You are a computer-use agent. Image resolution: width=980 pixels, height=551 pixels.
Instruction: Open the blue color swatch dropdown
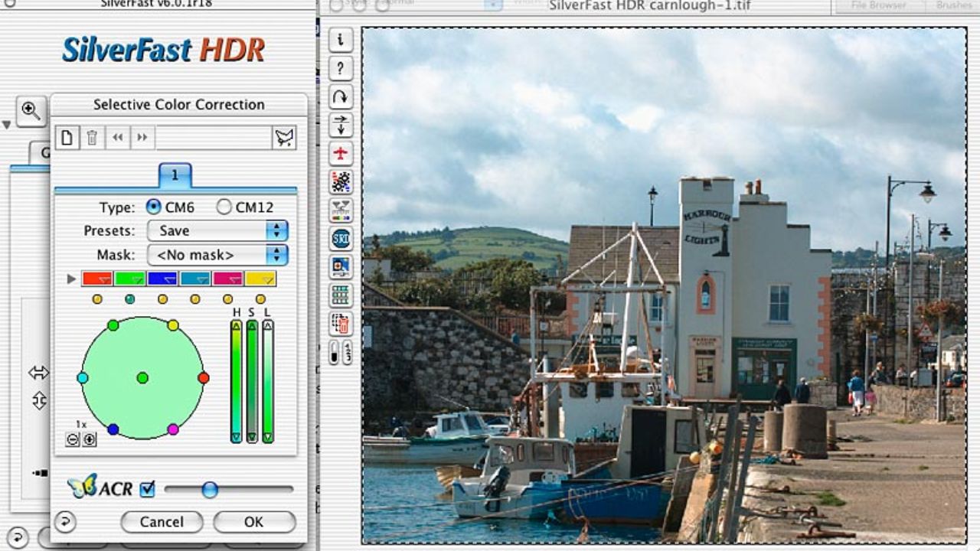click(x=162, y=279)
